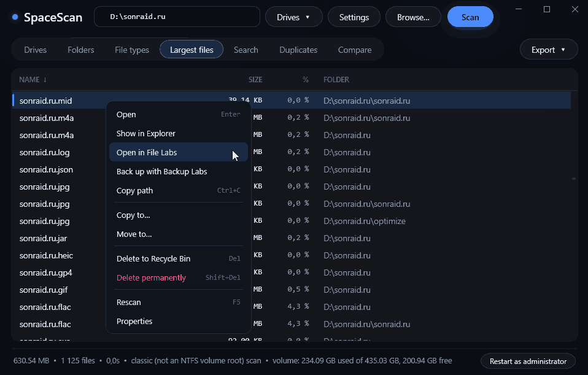Sort by the SIZE column header
The width and height of the screenshot is (588, 375).
[x=255, y=80]
